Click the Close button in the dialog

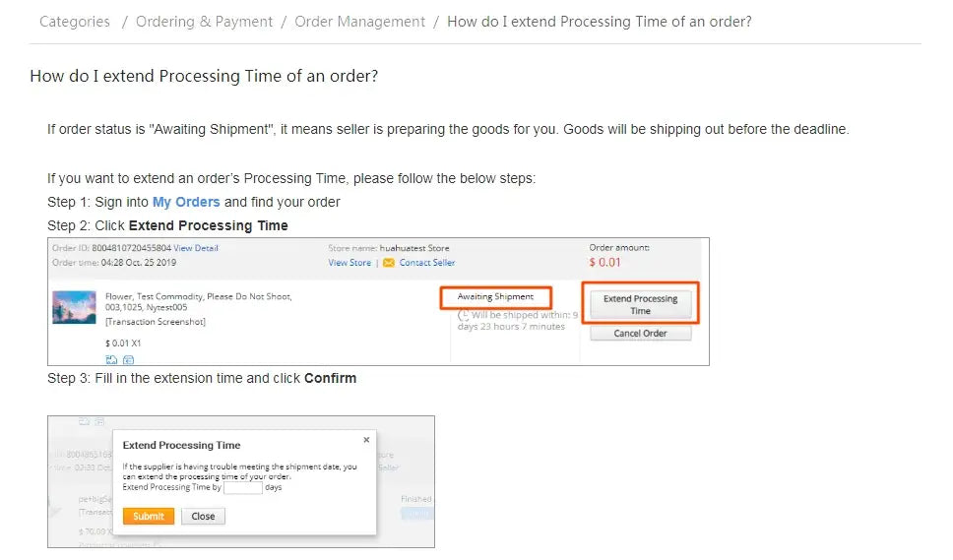[x=204, y=516]
